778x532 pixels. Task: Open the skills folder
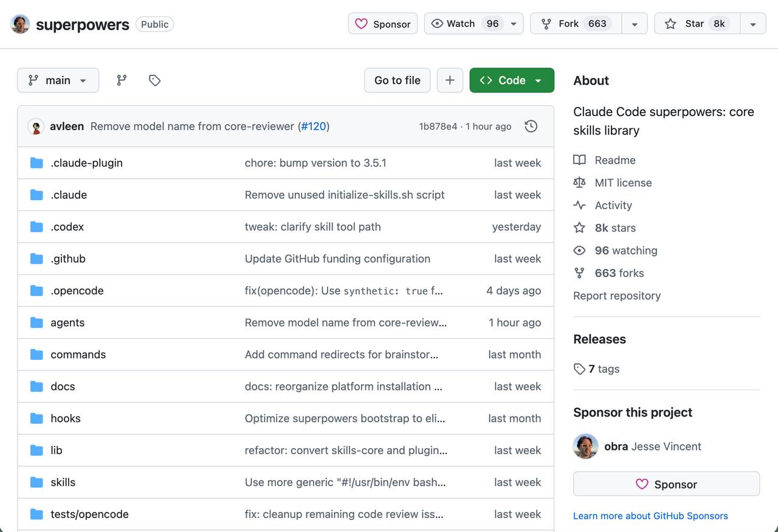[x=63, y=482]
